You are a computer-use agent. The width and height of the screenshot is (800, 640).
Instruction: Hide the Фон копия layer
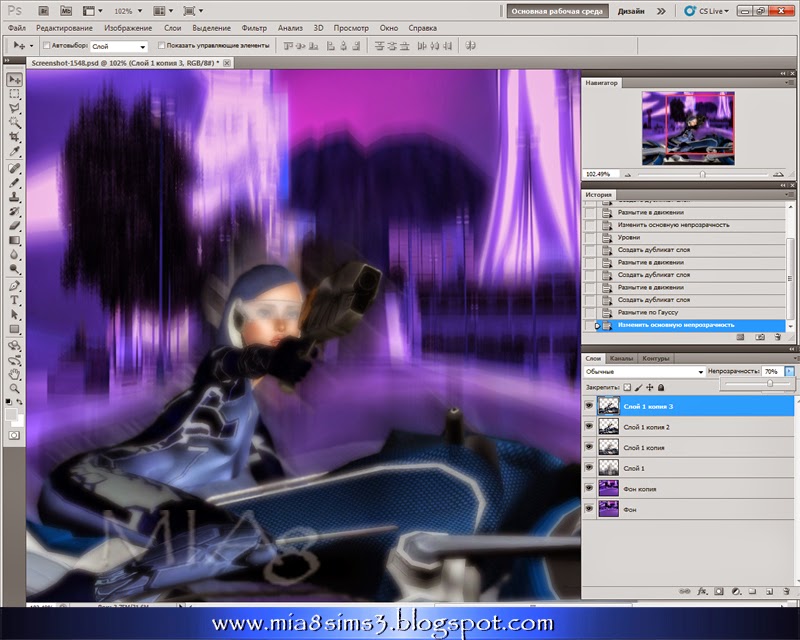pyautogui.click(x=589, y=488)
